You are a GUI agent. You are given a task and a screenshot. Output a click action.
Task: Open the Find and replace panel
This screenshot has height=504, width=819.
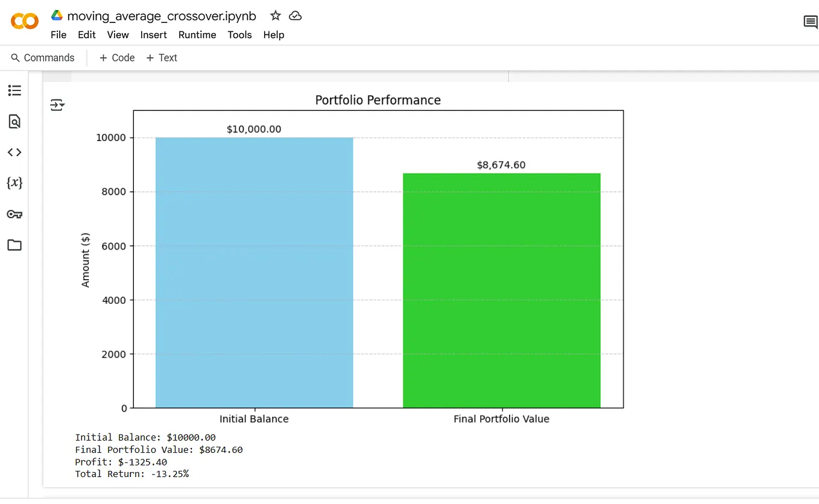pos(14,121)
